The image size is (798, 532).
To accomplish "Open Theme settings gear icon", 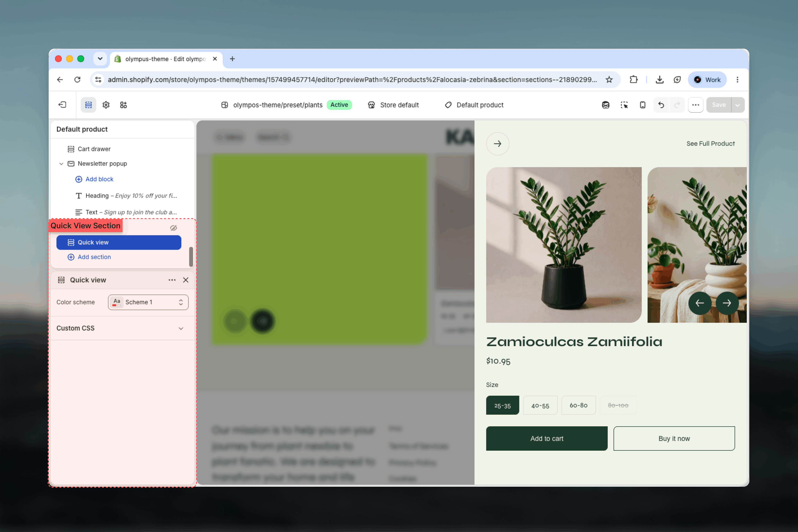I will (x=106, y=105).
